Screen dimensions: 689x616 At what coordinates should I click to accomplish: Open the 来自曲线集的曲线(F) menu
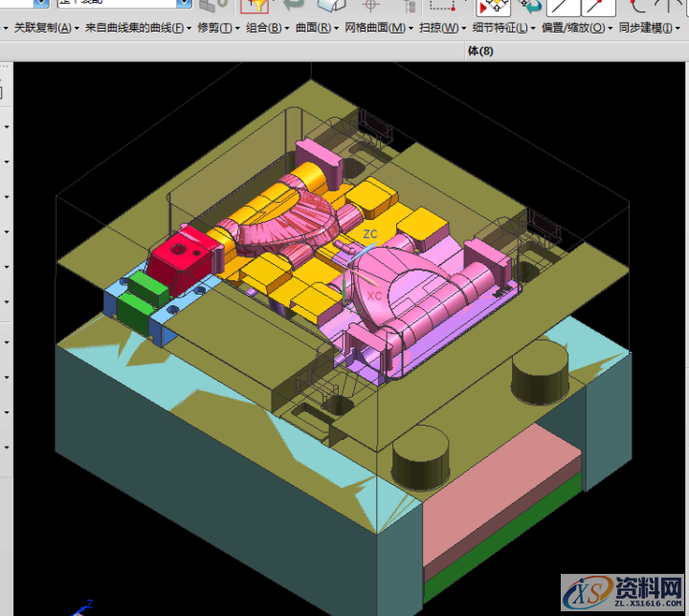(134, 29)
